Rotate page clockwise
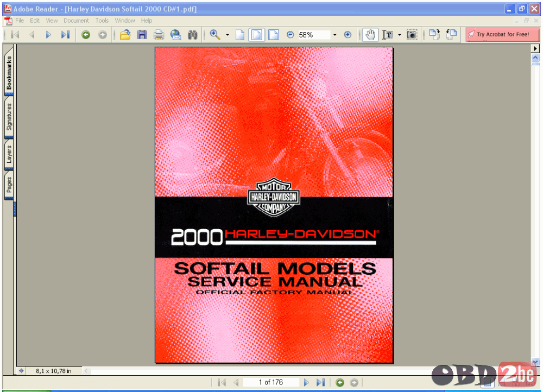The width and height of the screenshot is (543, 392). tap(434, 34)
